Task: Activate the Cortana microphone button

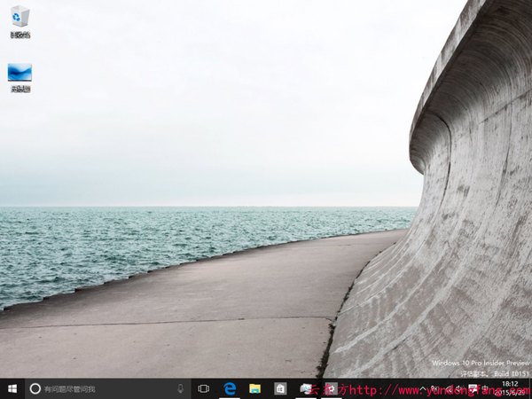Action: 181,389
